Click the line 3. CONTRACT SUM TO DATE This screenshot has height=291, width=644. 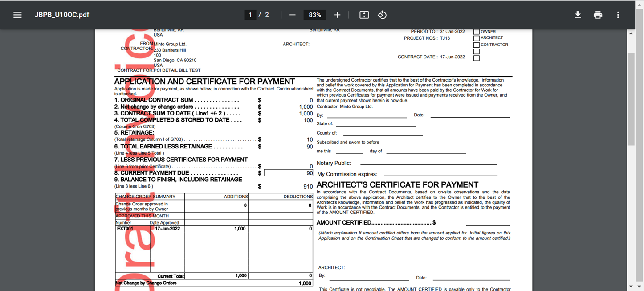(177, 114)
